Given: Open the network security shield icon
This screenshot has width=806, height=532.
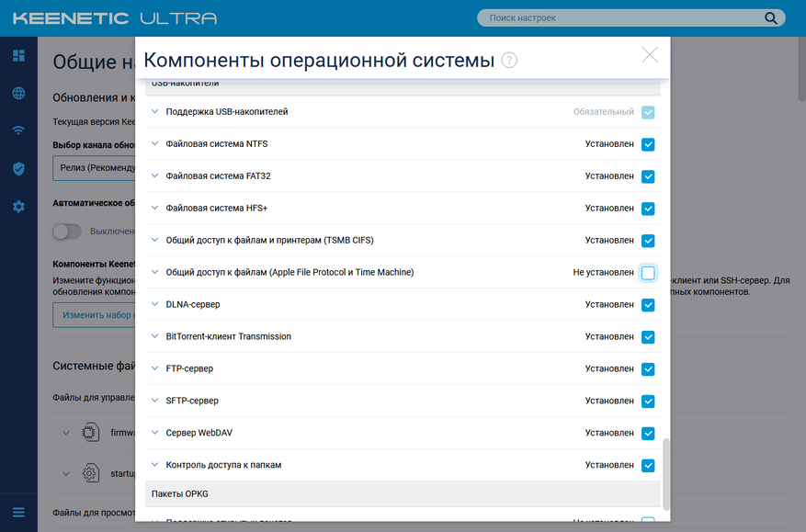Looking at the screenshot, I should tap(18, 168).
